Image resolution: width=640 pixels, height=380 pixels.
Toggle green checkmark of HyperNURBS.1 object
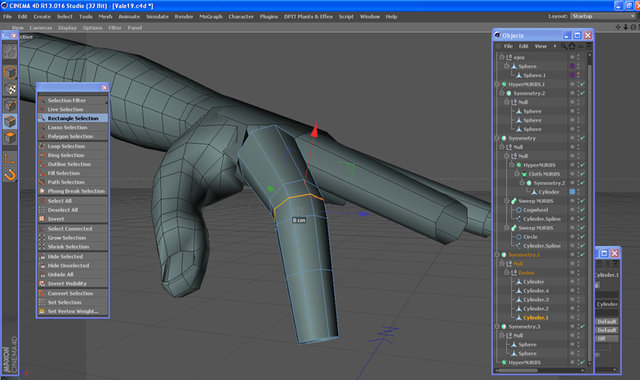click(x=582, y=84)
